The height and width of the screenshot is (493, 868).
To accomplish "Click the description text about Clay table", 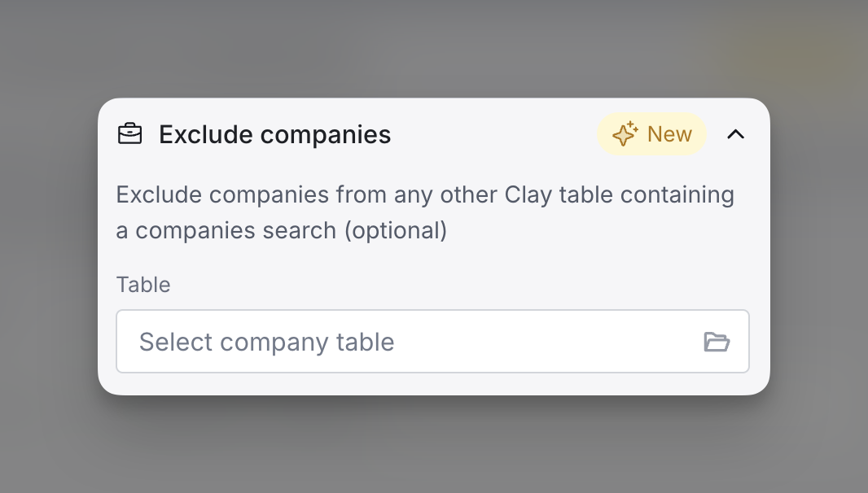I will tap(425, 212).
